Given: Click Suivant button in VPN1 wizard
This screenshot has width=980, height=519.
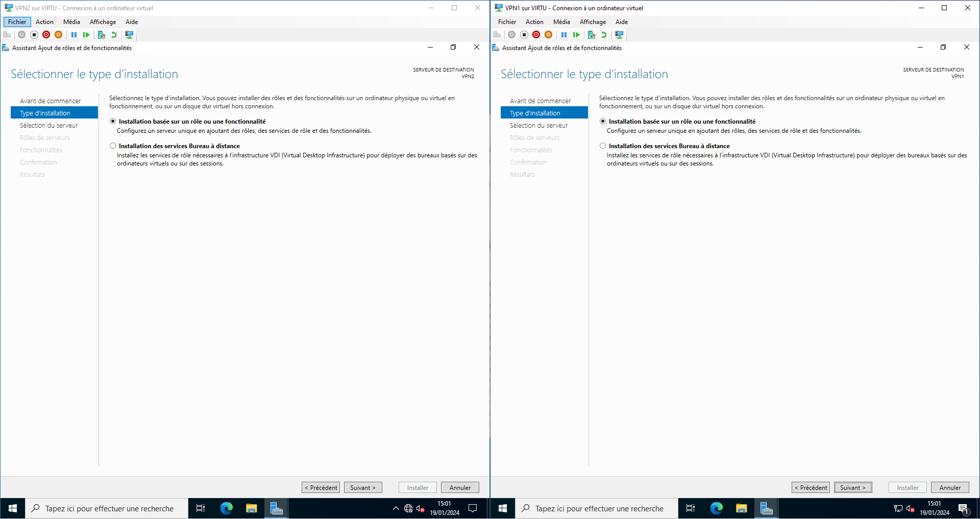Looking at the screenshot, I should (x=853, y=488).
